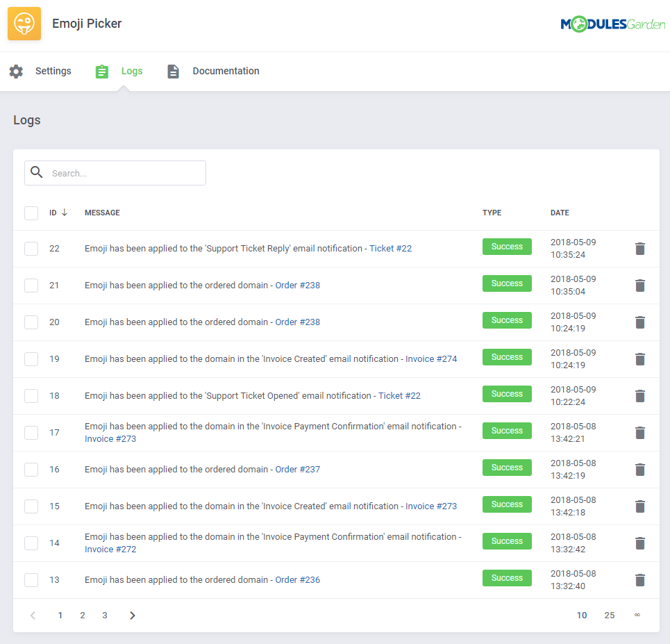Click the Emoji Picker app logo icon

tap(24, 24)
